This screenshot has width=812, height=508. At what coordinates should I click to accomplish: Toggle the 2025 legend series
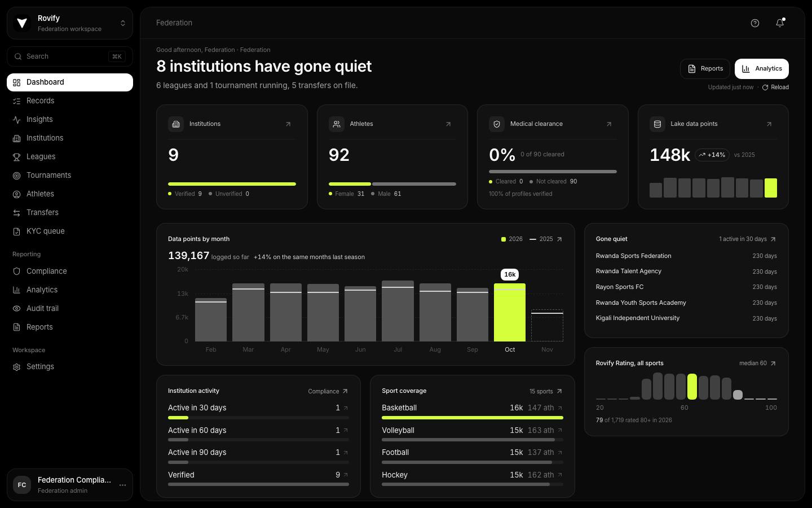[541, 239]
